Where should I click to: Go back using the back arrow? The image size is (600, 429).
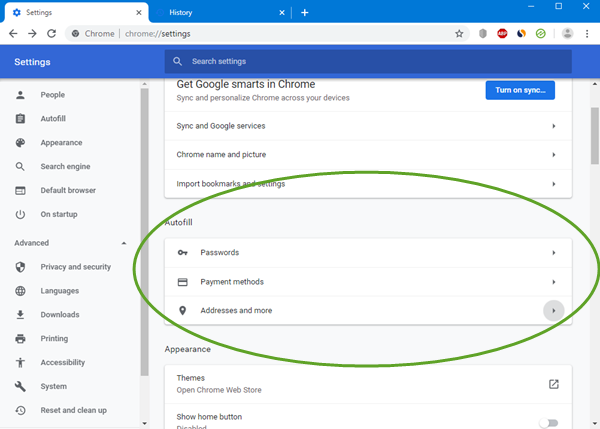pos(13,33)
